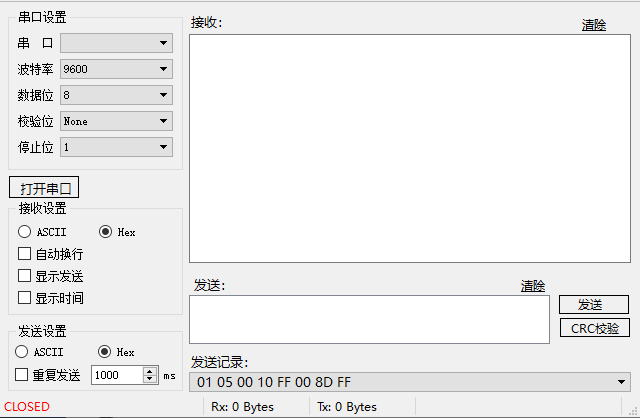
Task: Expand the 波特率 baud rate dropdown
Action: 116,69
